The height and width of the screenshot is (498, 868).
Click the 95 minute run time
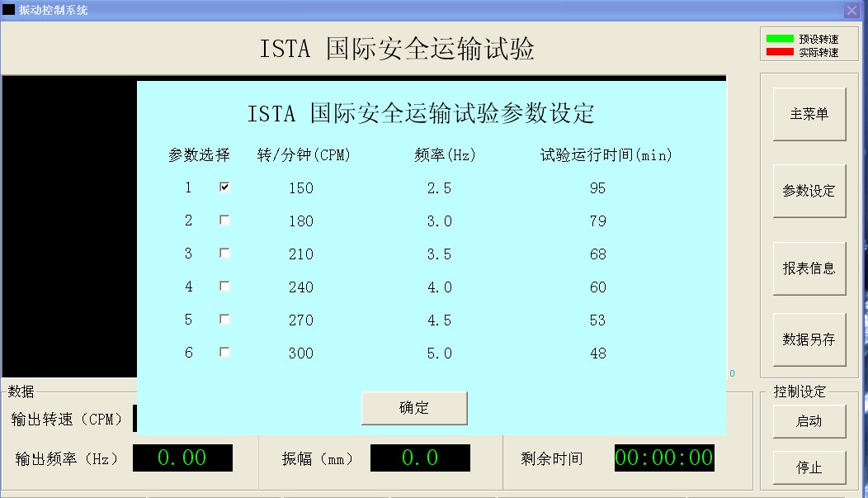point(598,188)
